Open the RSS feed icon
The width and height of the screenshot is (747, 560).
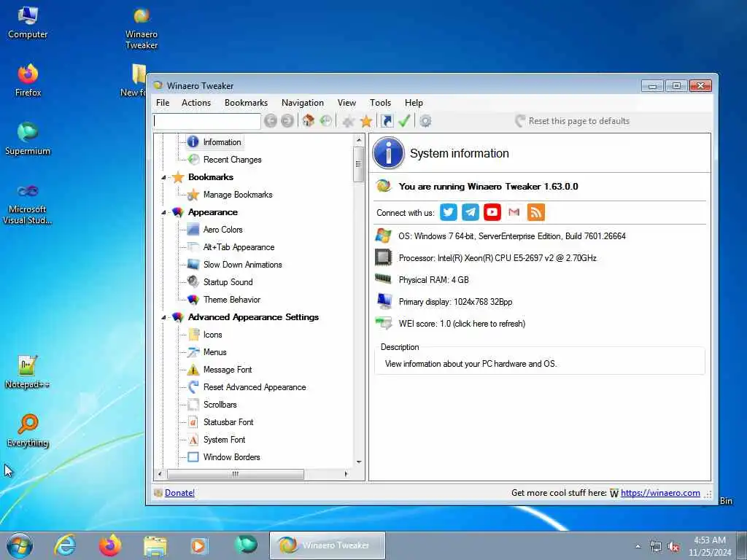click(536, 212)
